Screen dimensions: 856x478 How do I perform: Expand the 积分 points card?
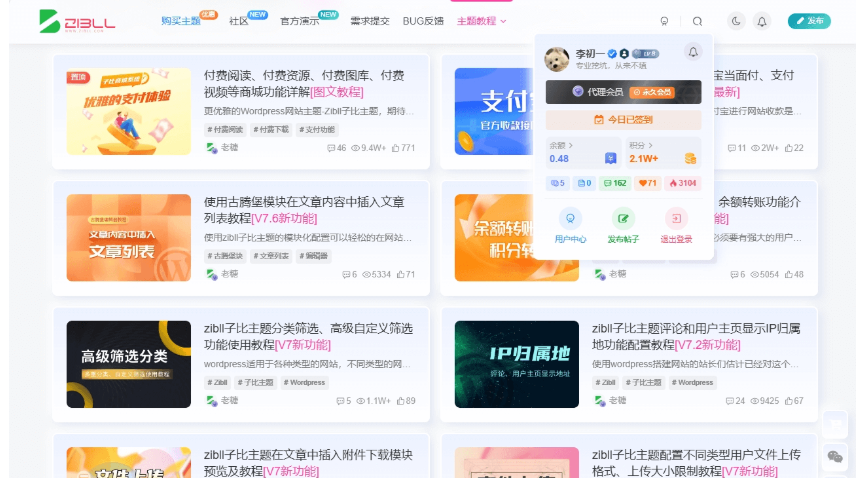point(663,152)
